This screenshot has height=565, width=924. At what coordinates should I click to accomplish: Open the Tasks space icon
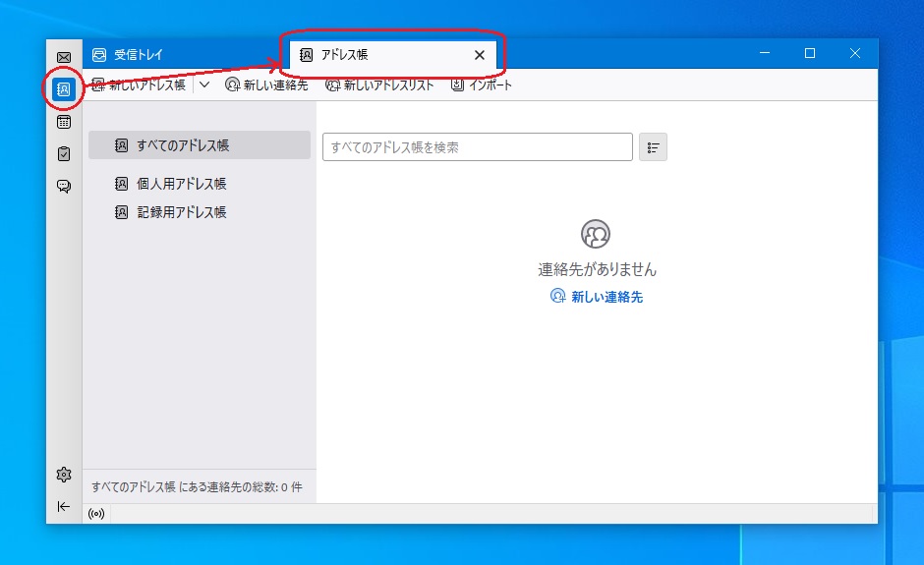(x=64, y=153)
